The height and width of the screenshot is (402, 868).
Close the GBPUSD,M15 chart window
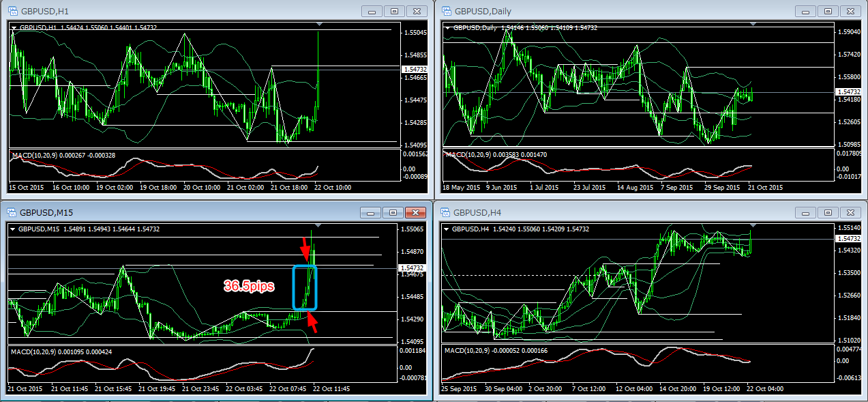tap(415, 212)
